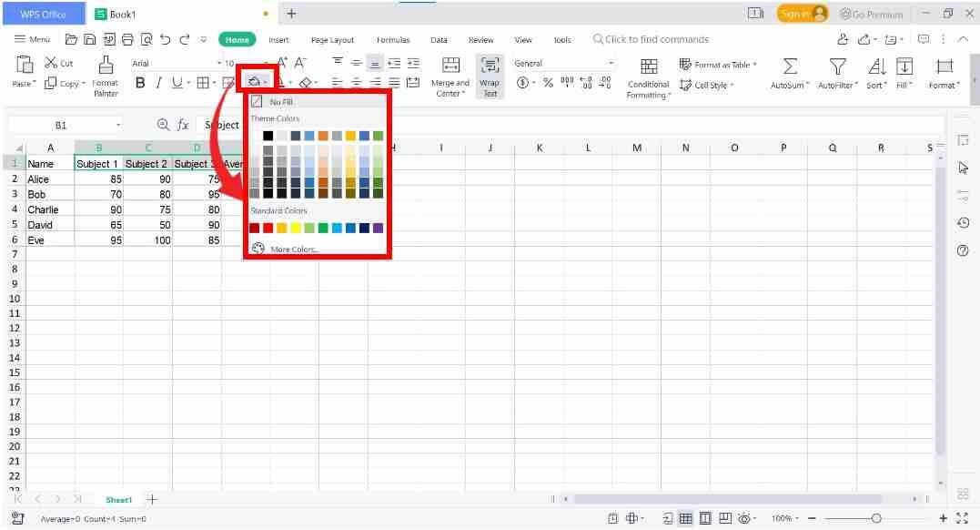The image size is (980, 530).
Task: Toggle bold formatting
Action: [x=140, y=82]
